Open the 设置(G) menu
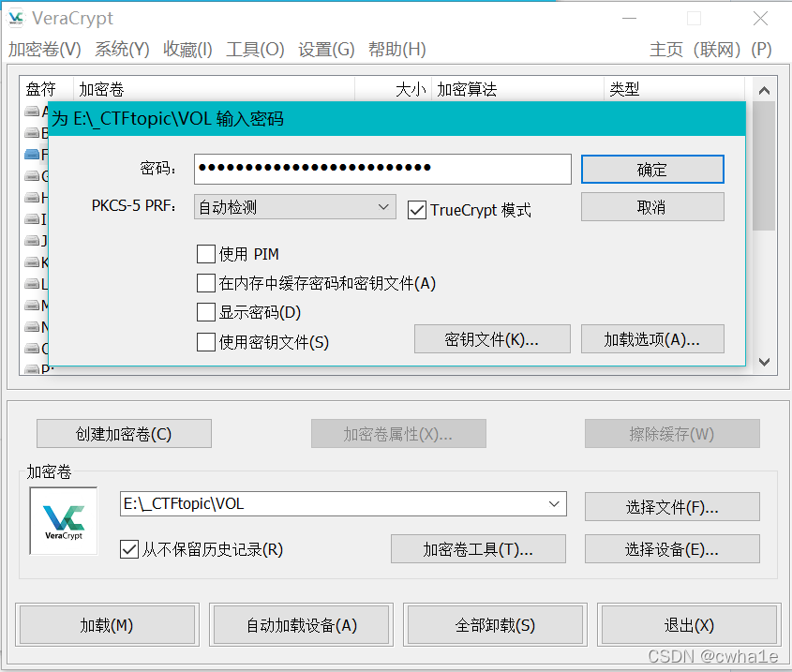 pos(326,49)
